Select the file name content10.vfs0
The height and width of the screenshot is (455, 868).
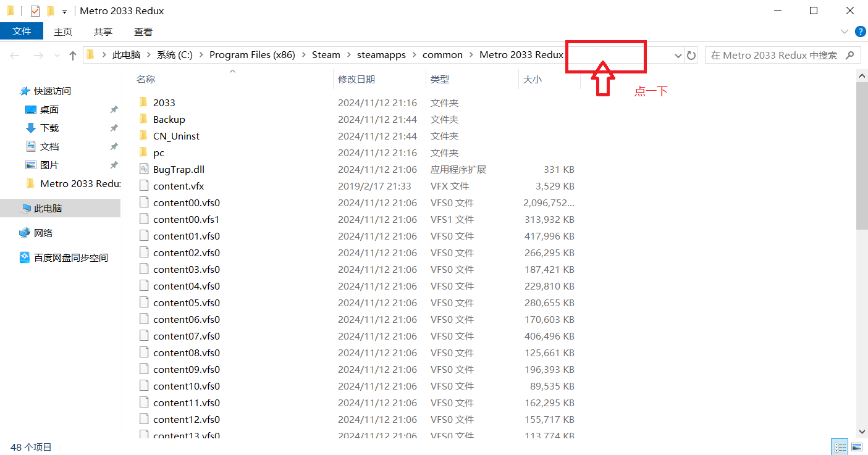187,386
